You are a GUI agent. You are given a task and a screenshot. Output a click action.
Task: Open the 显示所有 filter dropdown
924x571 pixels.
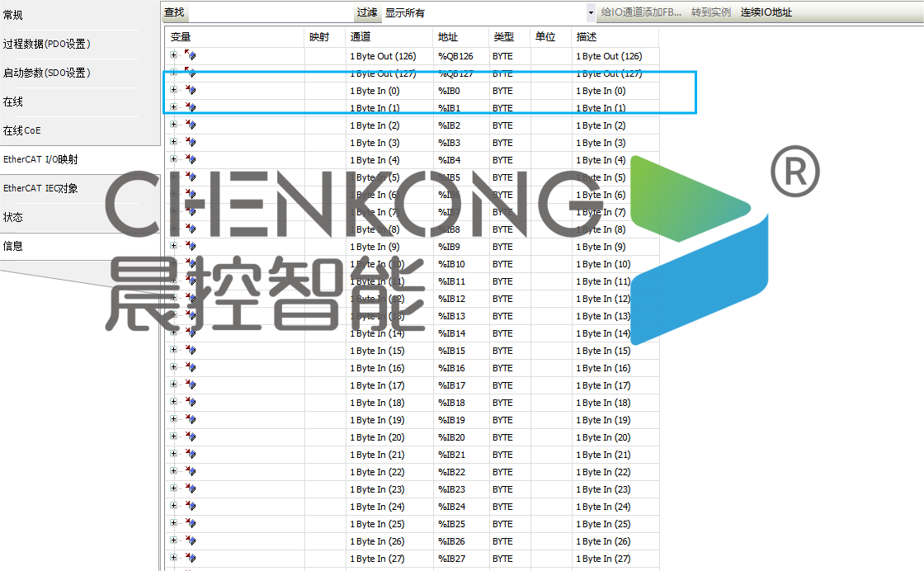(x=591, y=12)
